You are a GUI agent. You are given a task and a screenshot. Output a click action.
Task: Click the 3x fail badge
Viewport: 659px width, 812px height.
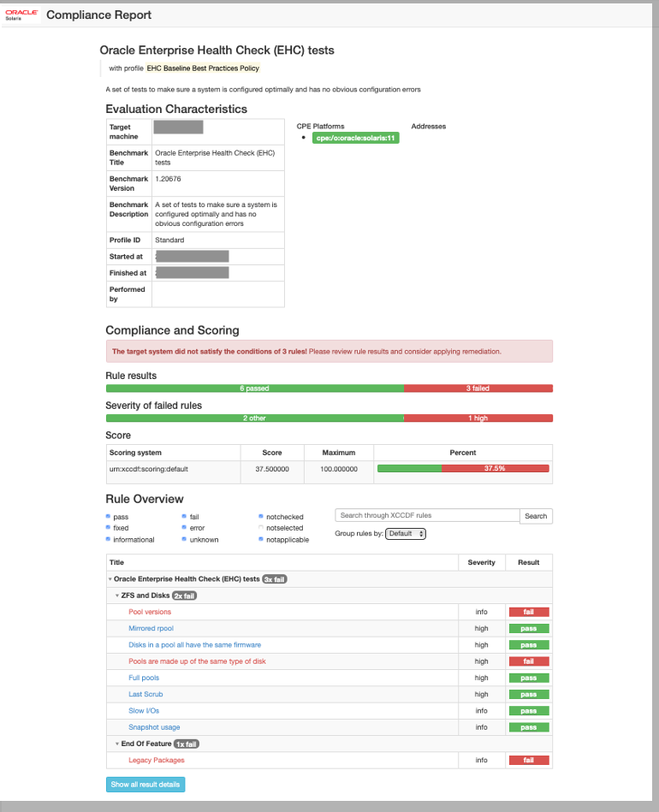click(x=275, y=579)
